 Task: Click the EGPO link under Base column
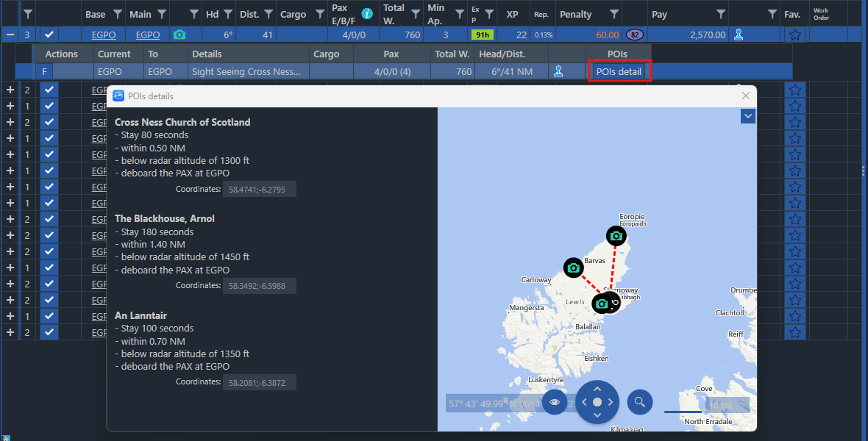click(x=104, y=35)
